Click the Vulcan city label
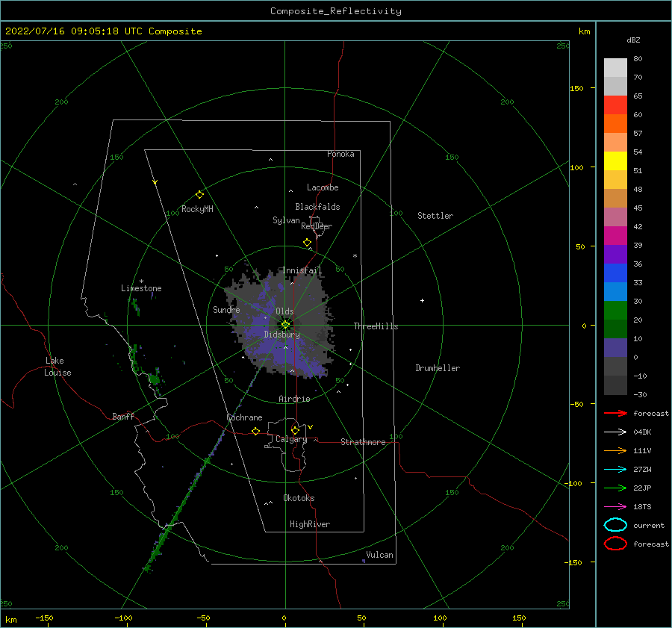The height and width of the screenshot is (628, 672). pyautogui.click(x=380, y=555)
